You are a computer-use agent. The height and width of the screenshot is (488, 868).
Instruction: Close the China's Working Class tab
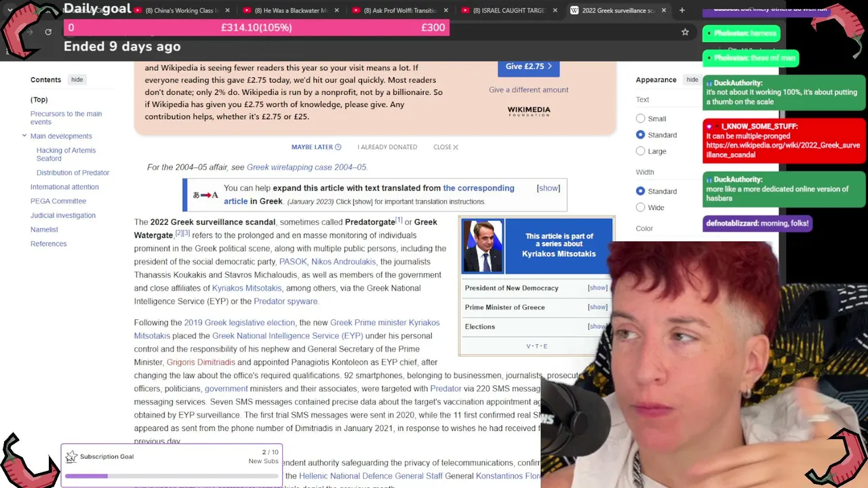coord(227,10)
